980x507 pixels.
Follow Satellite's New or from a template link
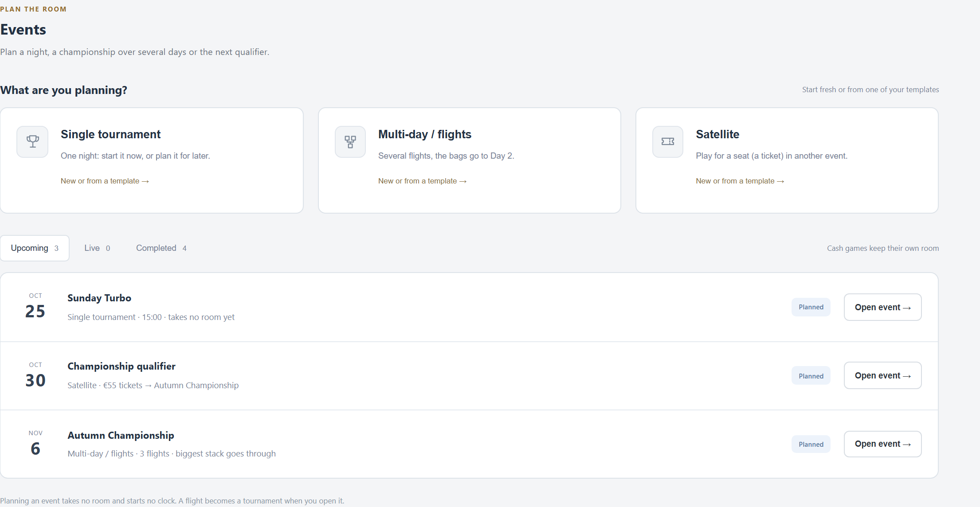(x=740, y=181)
